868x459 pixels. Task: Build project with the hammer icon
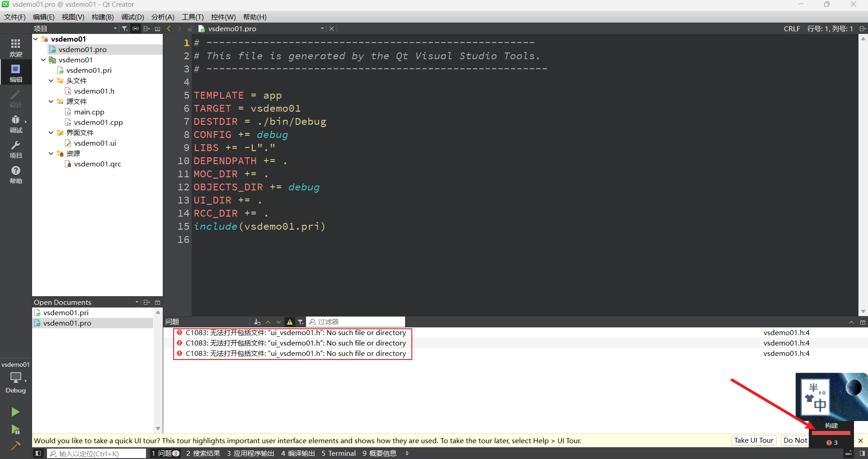tap(15, 446)
